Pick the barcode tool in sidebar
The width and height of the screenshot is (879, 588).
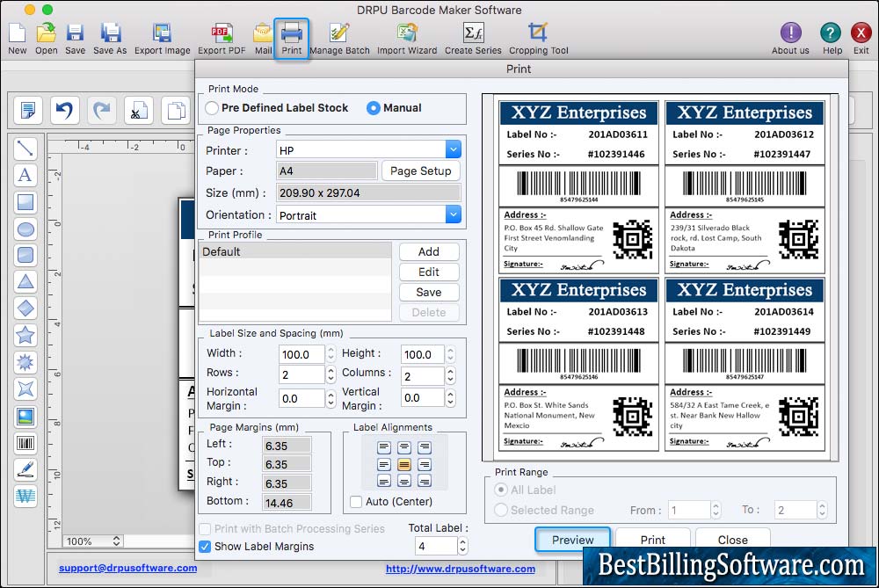[25, 443]
